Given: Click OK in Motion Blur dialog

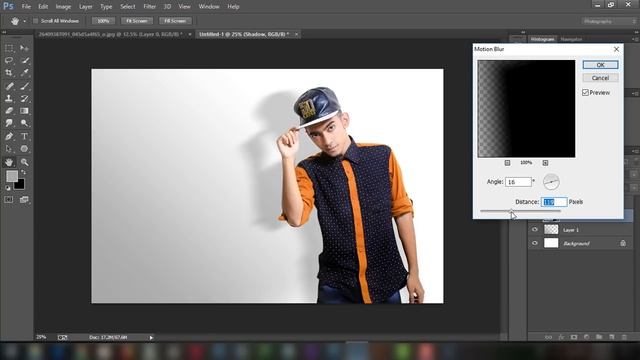Looking at the screenshot, I should (x=600, y=65).
